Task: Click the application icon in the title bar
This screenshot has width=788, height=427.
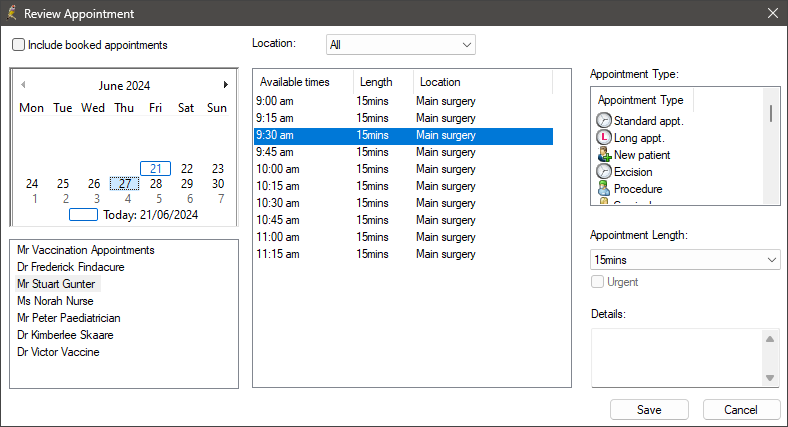Action: pos(12,13)
